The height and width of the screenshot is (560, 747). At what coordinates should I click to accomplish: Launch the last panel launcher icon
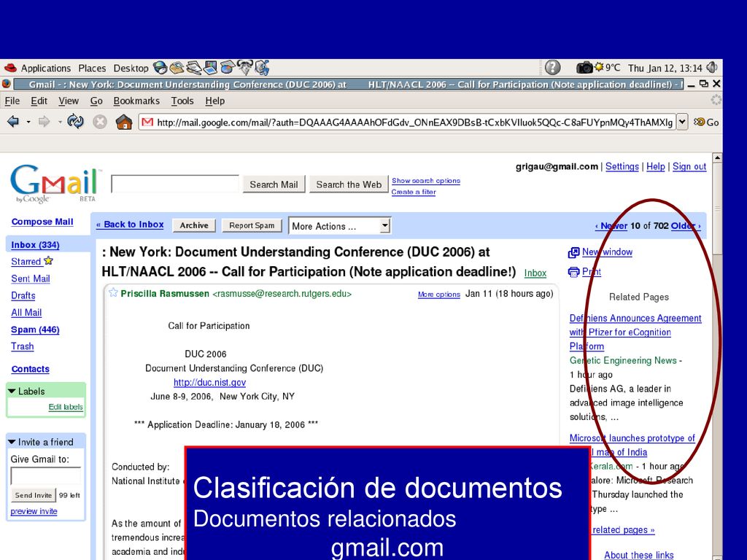(x=262, y=68)
